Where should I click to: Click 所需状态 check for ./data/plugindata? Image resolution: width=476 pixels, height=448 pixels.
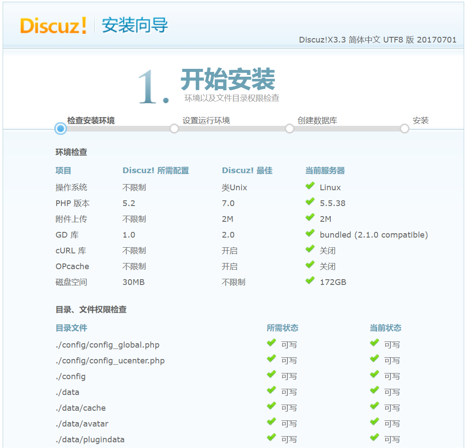[272, 437]
